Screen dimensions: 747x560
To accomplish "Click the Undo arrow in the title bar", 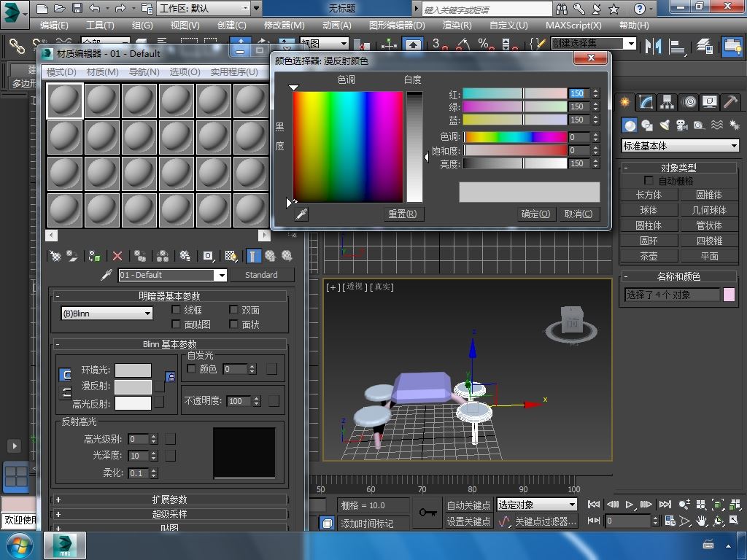I will pyautogui.click(x=95, y=9).
